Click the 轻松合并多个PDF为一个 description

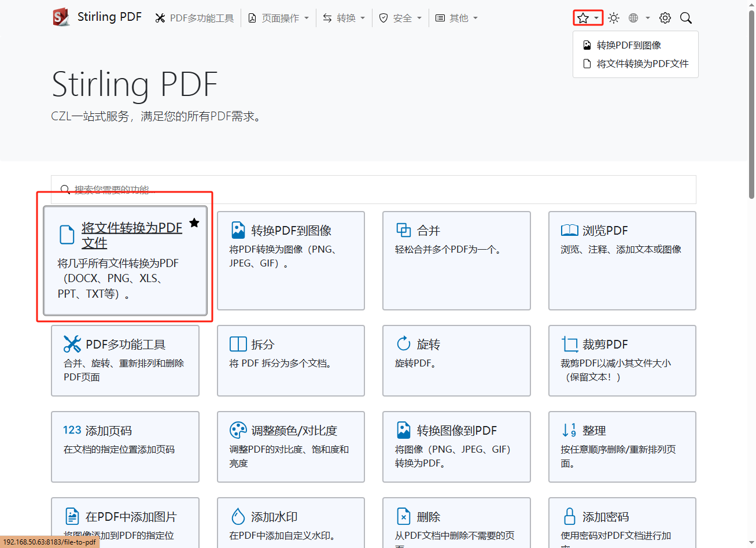(x=448, y=249)
